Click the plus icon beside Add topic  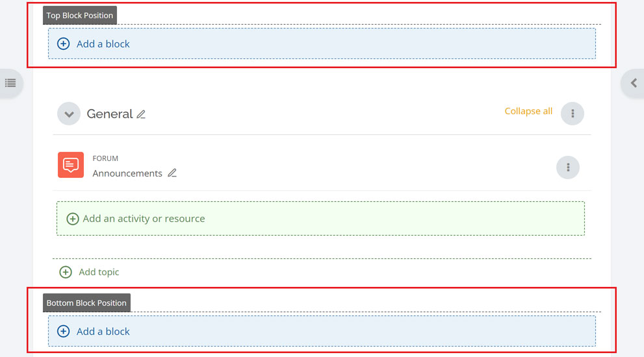point(66,272)
